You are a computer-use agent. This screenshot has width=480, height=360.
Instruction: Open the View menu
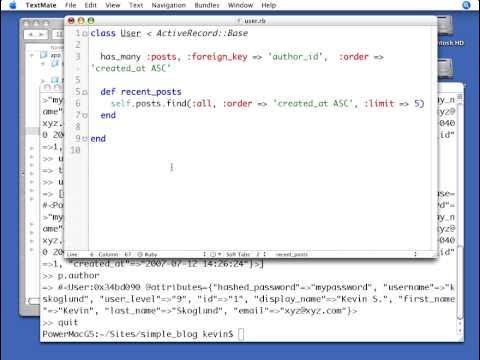[x=113, y=5]
